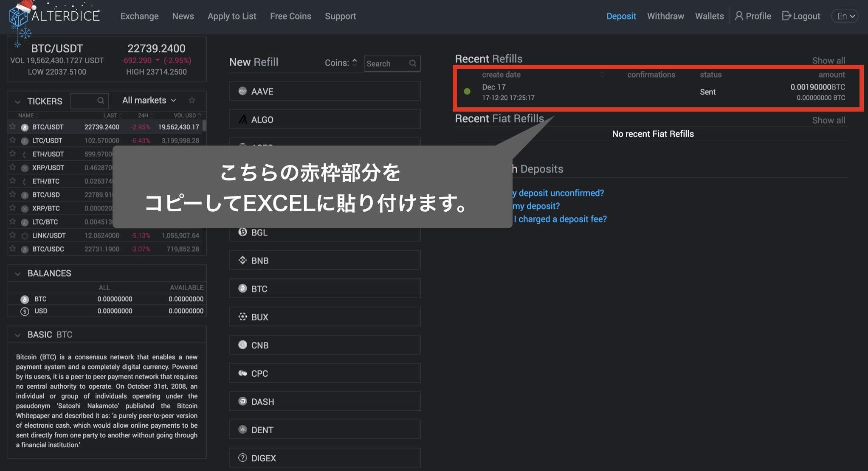
Task: Sort coins with the Coins arrows
Action: (355, 62)
